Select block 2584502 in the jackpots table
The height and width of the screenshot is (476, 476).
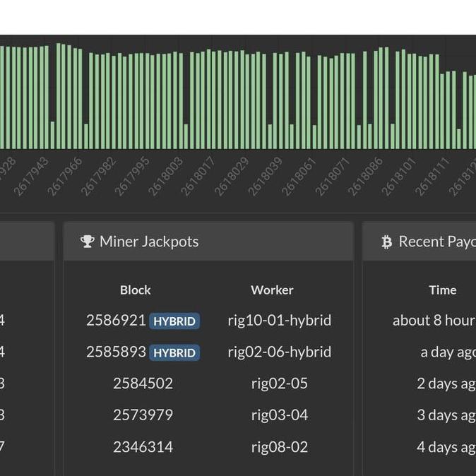coord(143,383)
